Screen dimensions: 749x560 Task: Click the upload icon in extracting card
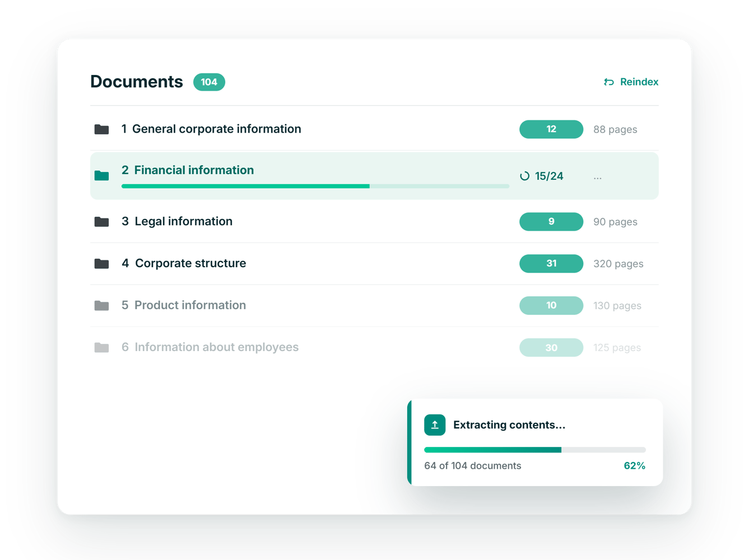tap(435, 425)
